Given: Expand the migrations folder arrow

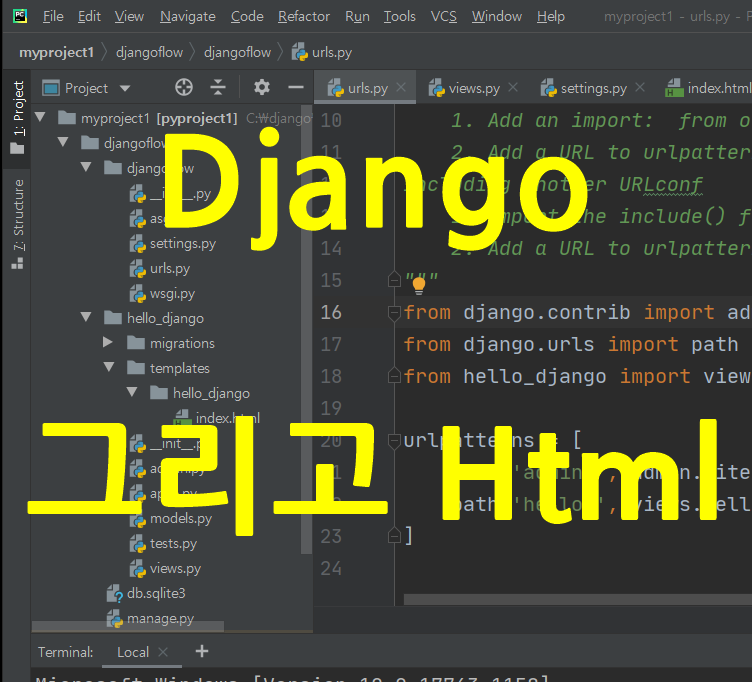Looking at the screenshot, I should 108,342.
